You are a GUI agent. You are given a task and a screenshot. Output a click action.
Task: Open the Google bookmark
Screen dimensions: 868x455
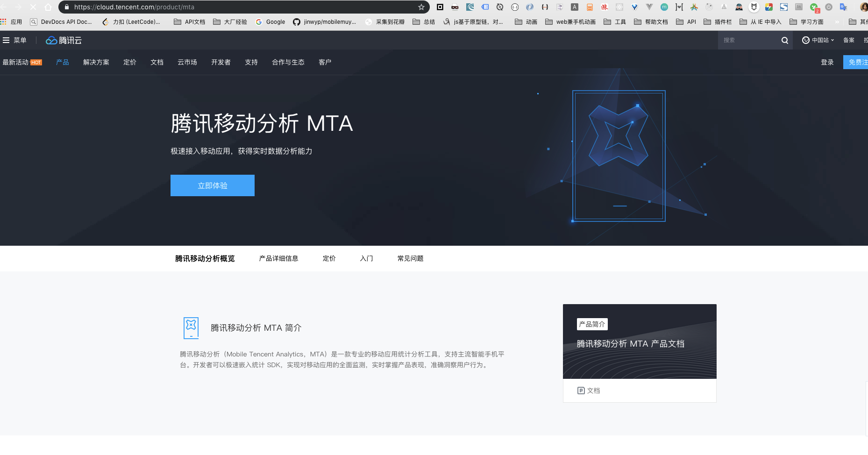coord(270,22)
